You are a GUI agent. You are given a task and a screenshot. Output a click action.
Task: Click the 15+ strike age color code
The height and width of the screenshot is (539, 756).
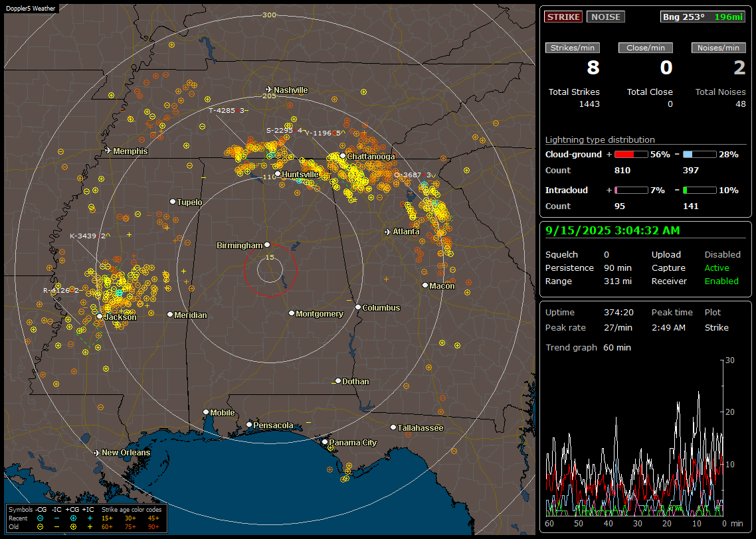pos(107,518)
